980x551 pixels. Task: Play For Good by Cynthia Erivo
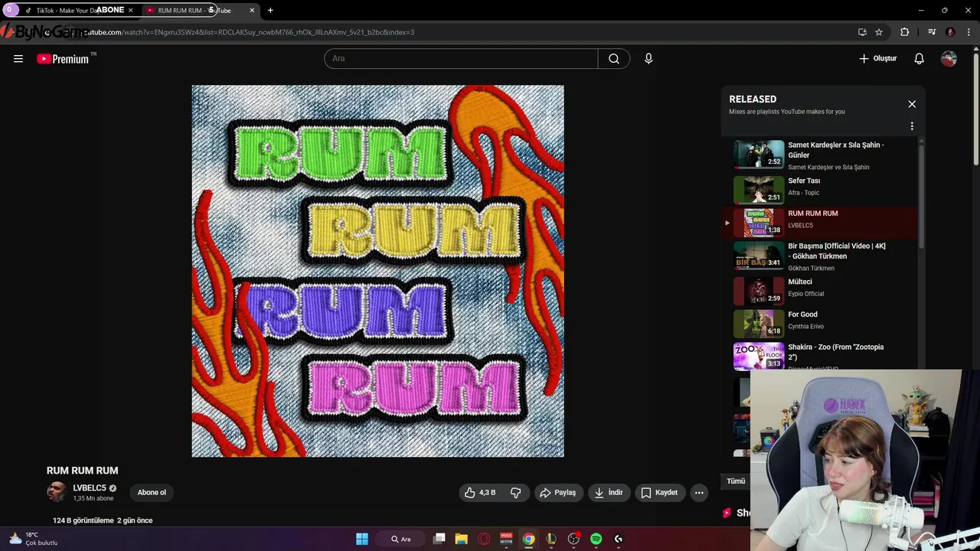[x=819, y=324]
